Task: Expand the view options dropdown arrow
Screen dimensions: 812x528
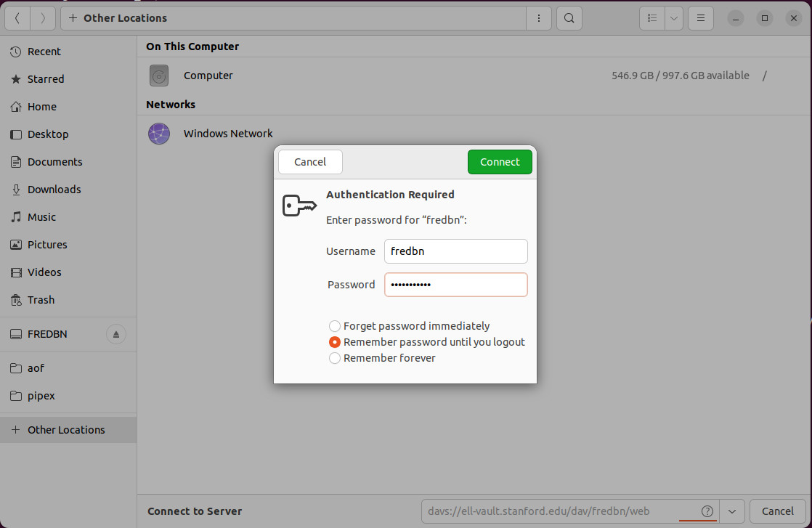Action: (674, 18)
